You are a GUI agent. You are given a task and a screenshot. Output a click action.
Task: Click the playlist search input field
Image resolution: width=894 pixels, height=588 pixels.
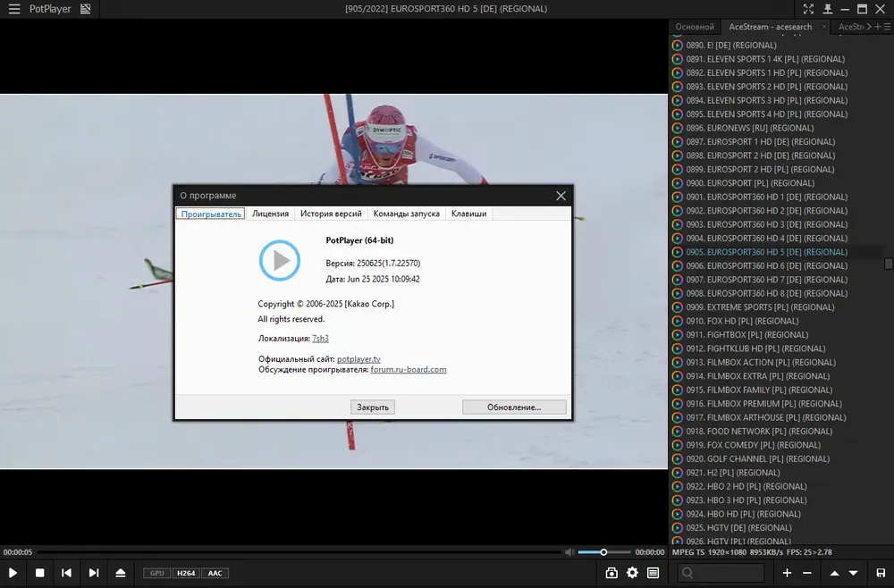coord(721,573)
